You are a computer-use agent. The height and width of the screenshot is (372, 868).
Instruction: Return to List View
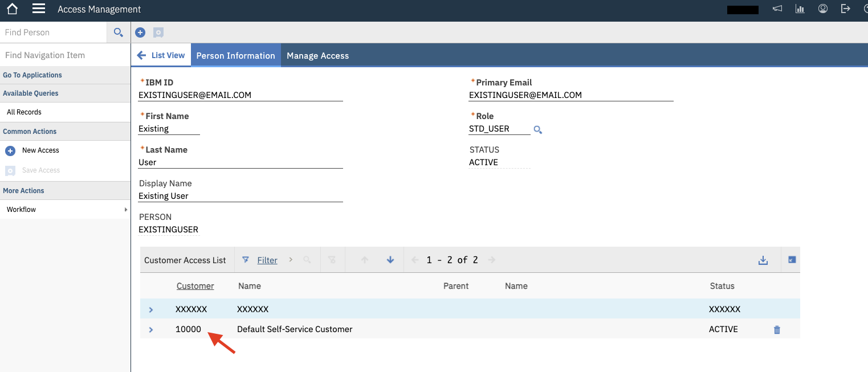coord(161,55)
